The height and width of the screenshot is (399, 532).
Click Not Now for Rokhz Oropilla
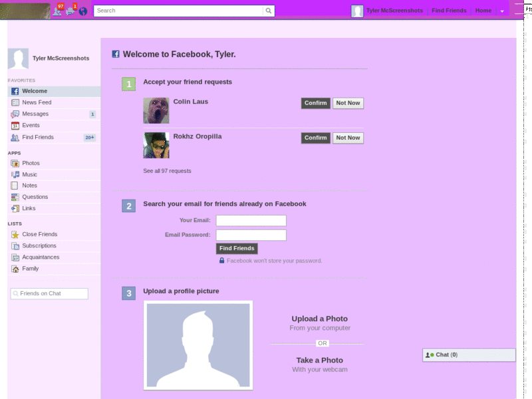tap(348, 138)
